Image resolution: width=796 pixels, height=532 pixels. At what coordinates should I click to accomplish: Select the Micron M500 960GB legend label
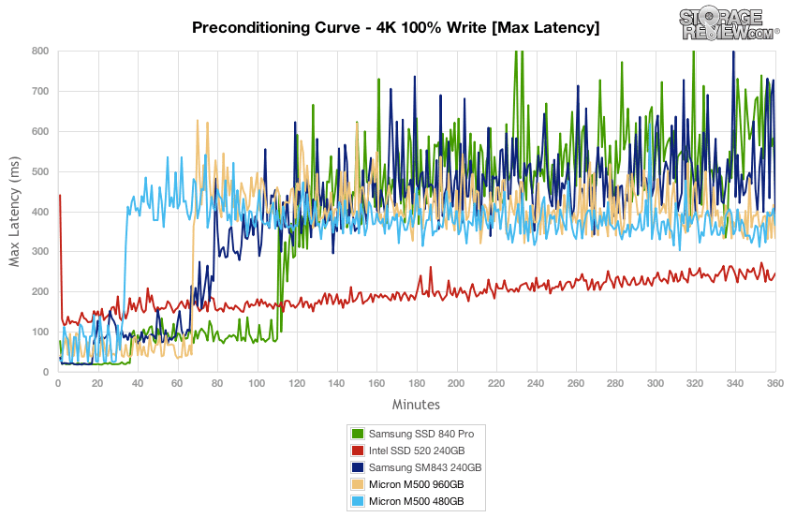click(417, 484)
